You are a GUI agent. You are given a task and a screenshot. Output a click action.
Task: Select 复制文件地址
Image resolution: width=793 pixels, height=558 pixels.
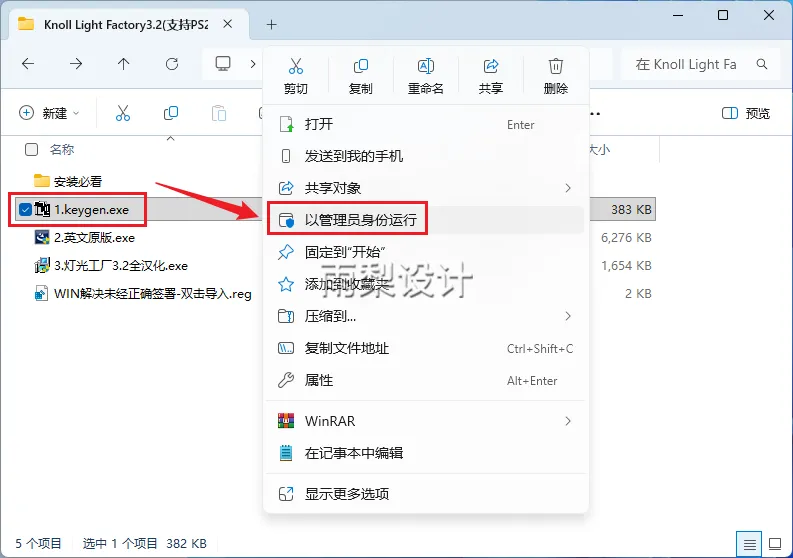click(x=425, y=348)
